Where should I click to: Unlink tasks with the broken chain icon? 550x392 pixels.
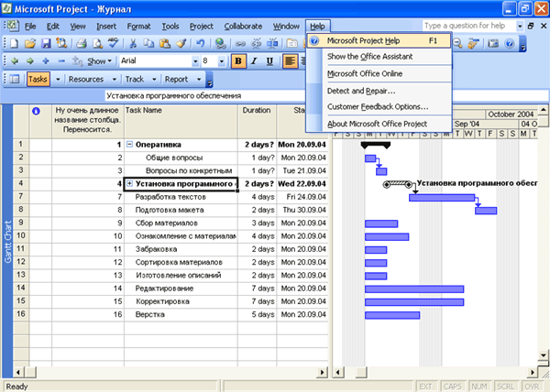257,43
